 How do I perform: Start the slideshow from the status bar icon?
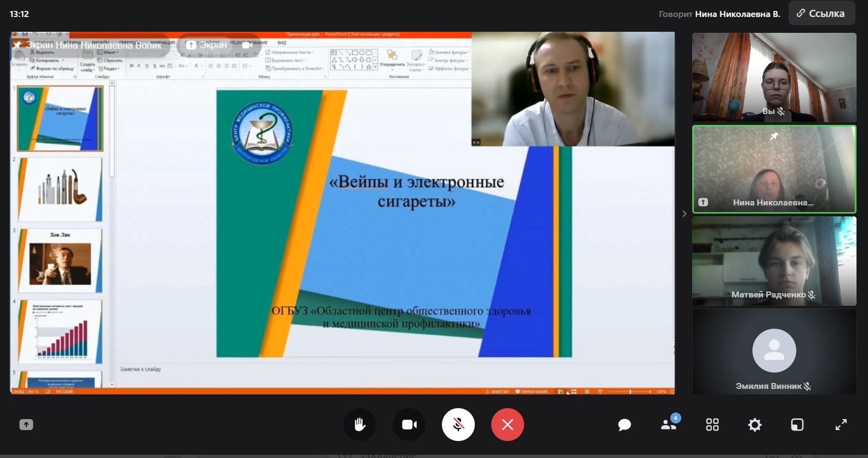[600, 391]
